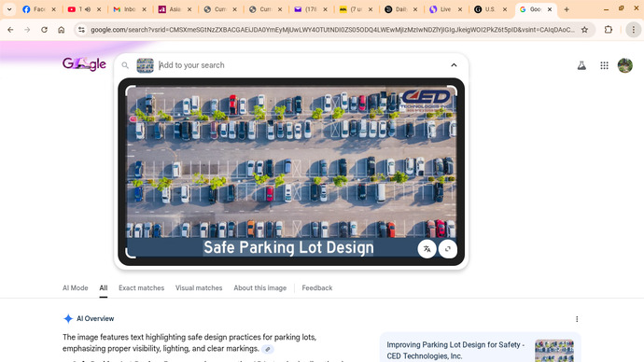Close the Facebook tab
Image resolution: width=644 pixels, height=362 pixels.
click(53, 9)
